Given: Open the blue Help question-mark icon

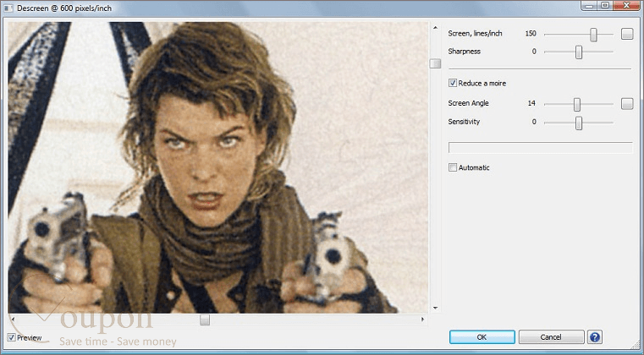Looking at the screenshot, I should tap(594, 337).
